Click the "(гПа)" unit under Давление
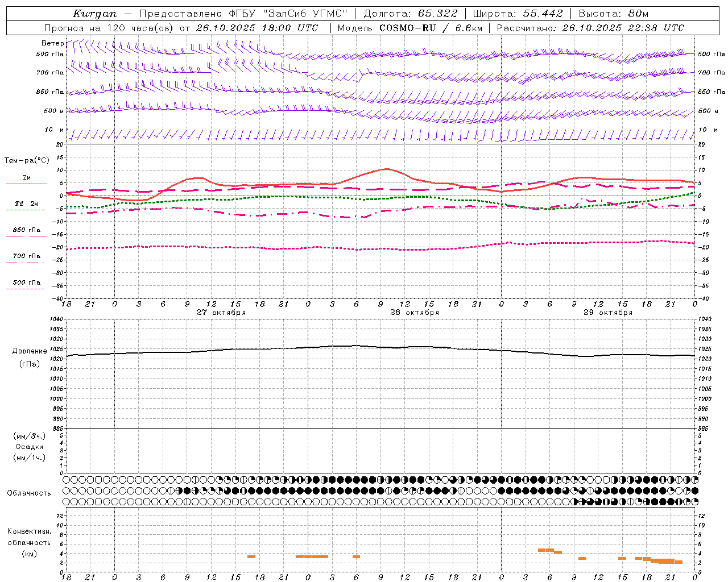 click(30, 364)
